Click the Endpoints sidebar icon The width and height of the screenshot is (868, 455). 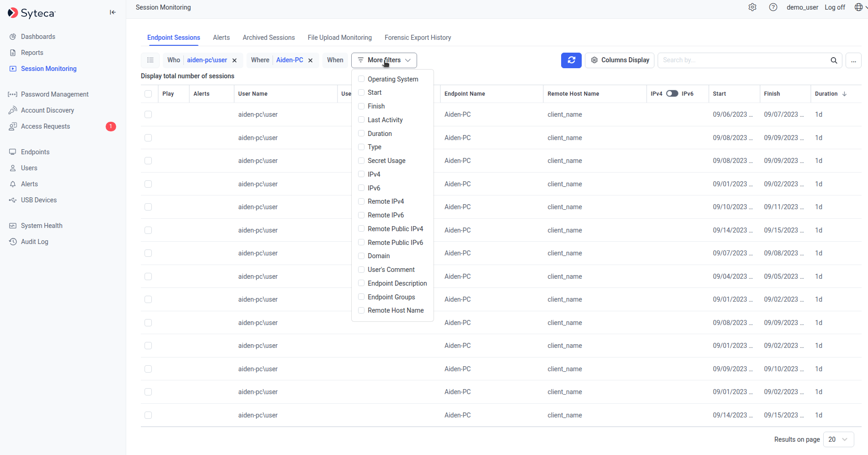pos(13,152)
